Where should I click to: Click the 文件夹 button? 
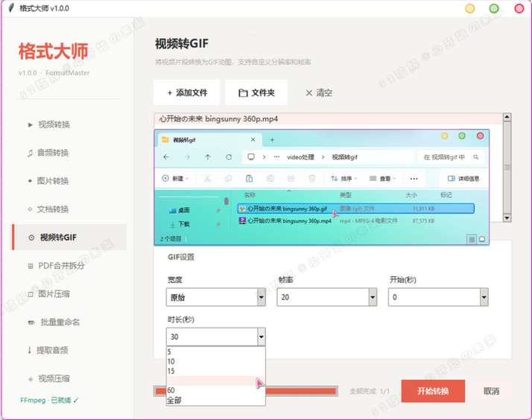pyautogui.click(x=256, y=92)
